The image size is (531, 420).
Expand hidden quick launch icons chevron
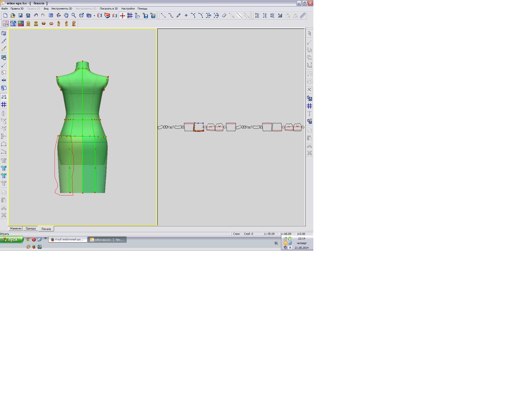click(45, 238)
